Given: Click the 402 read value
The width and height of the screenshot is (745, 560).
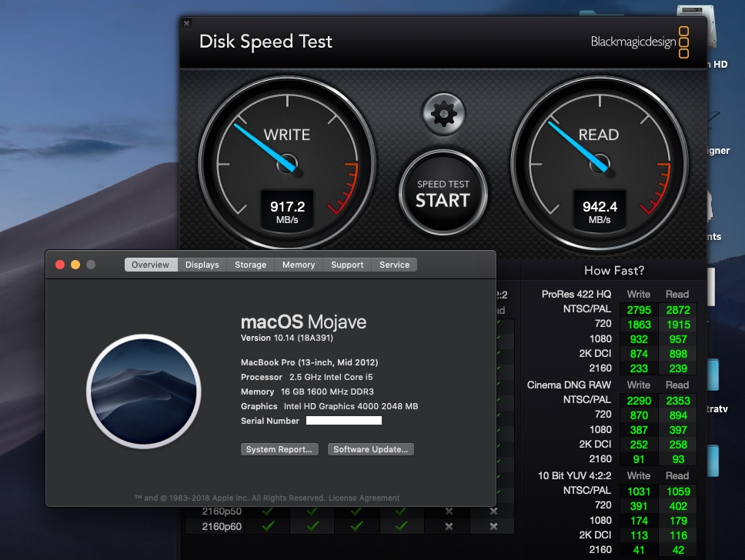Looking at the screenshot, I should tap(678, 506).
